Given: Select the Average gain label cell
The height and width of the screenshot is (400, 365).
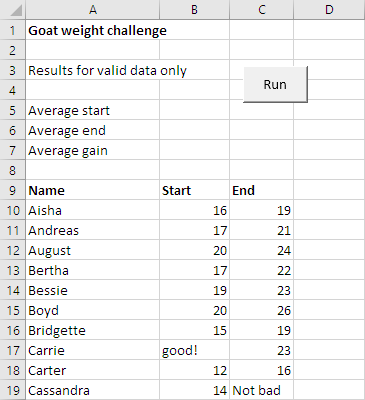Looking at the screenshot, I should tap(93, 150).
